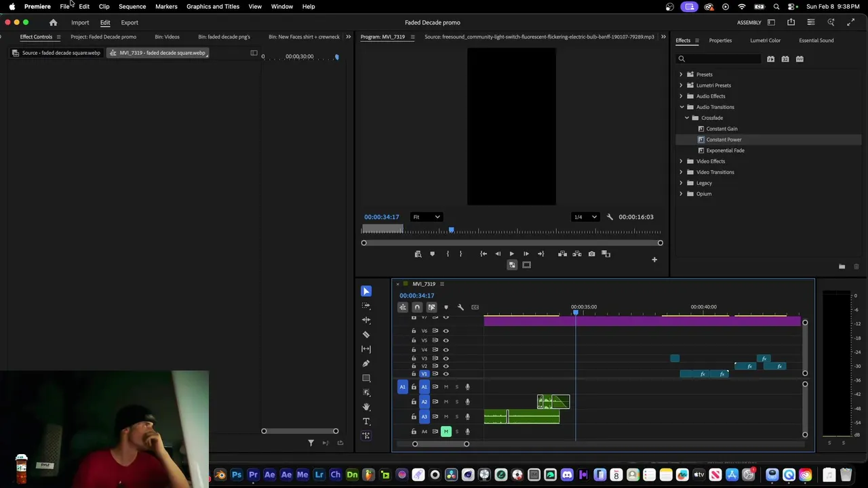Open the Program monitor button editor plus
The height and width of the screenshot is (488, 868).
click(x=654, y=260)
